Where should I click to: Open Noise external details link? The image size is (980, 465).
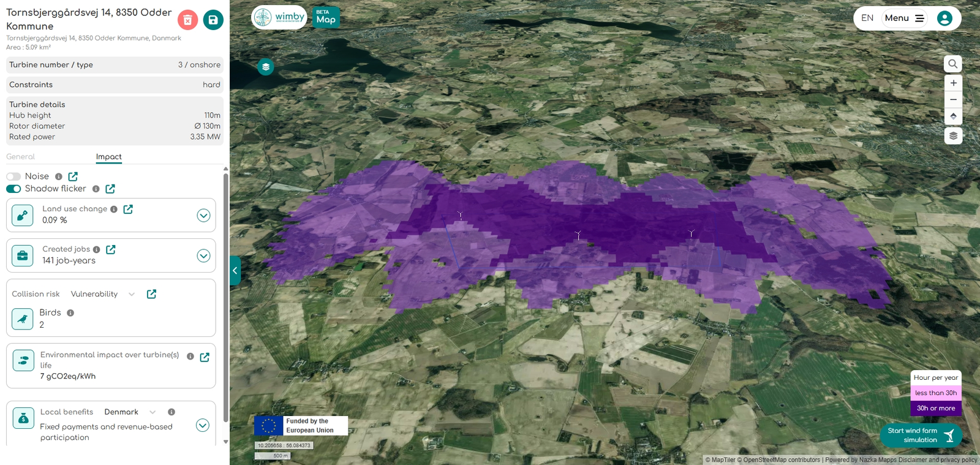pyautogui.click(x=73, y=176)
